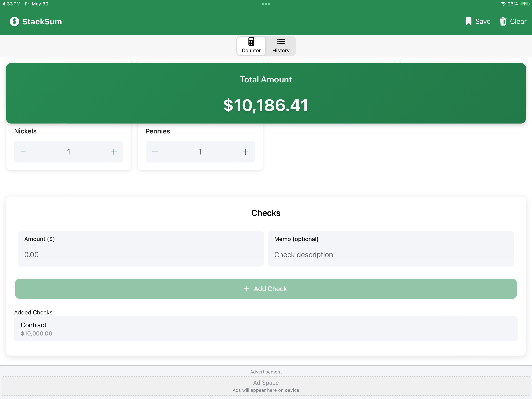Image resolution: width=532 pixels, height=399 pixels.
Task: Tap the Add Check button
Action: click(266, 289)
